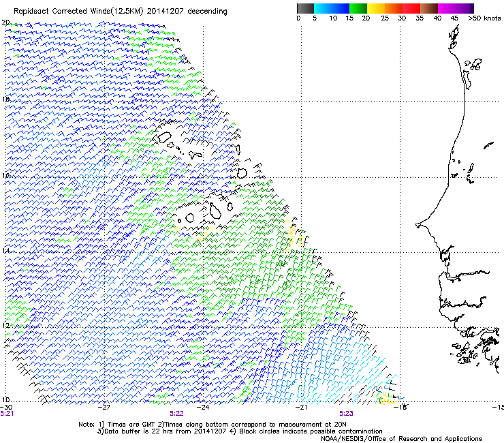This screenshot has width=504, height=443.
Task: Click latitude axis label '18'
Action: pyautogui.click(x=5, y=100)
